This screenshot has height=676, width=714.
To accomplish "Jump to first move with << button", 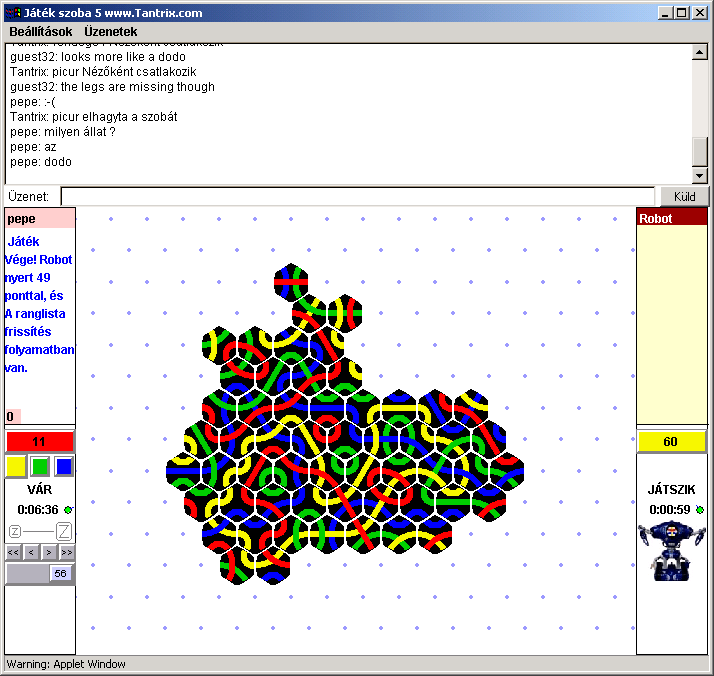I will click(13, 552).
